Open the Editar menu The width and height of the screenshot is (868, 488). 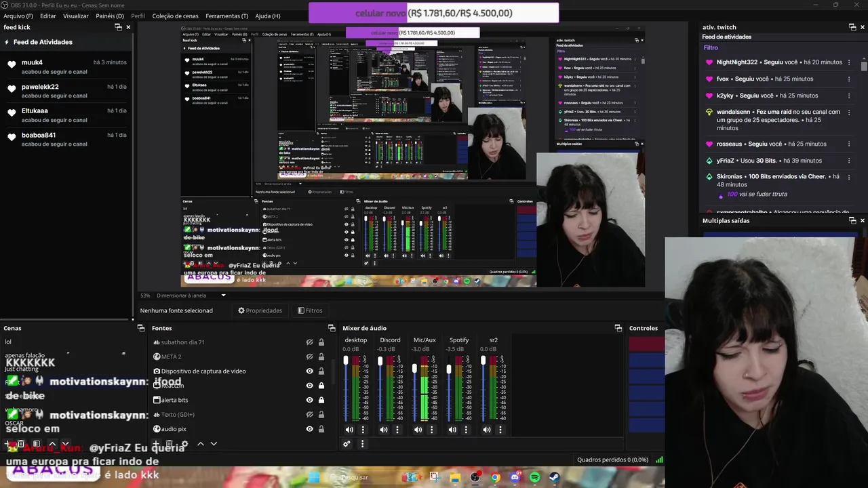coord(48,16)
